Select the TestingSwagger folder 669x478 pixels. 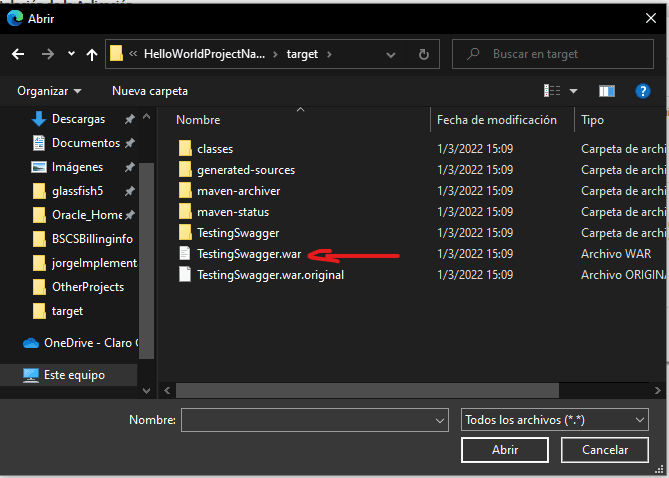pos(238,233)
